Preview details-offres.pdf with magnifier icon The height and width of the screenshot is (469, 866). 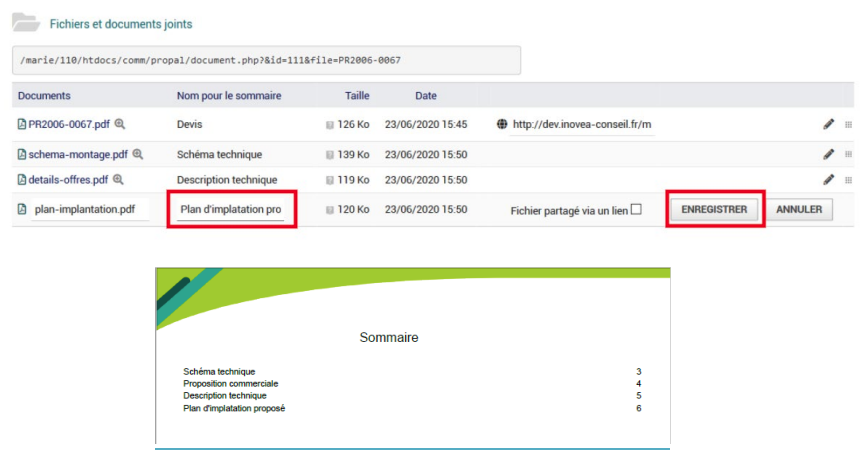[118, 180]
